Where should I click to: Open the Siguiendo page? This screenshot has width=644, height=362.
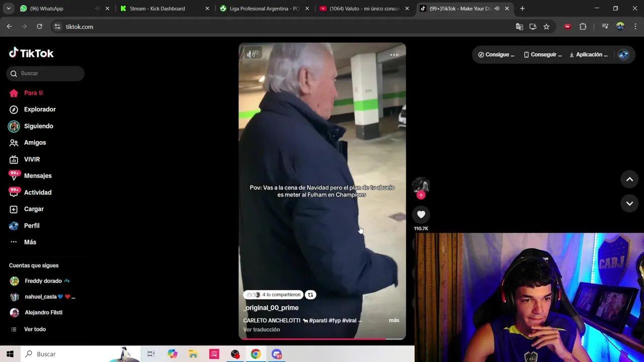click(x=31, y=126)
